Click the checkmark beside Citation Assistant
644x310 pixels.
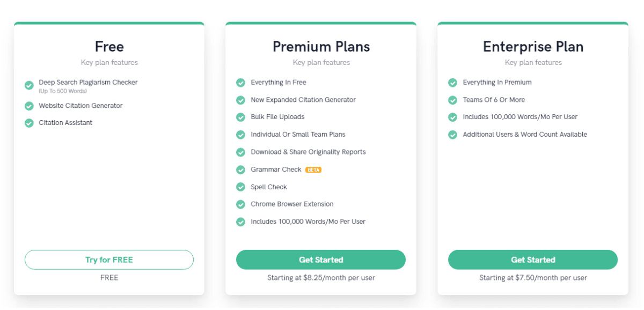[28, 123]
